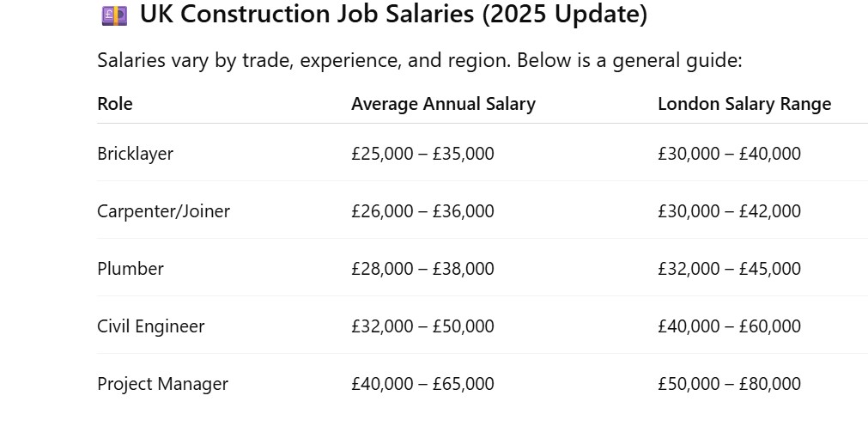Click the Bricklayer role cell

(x=135, y=154)
